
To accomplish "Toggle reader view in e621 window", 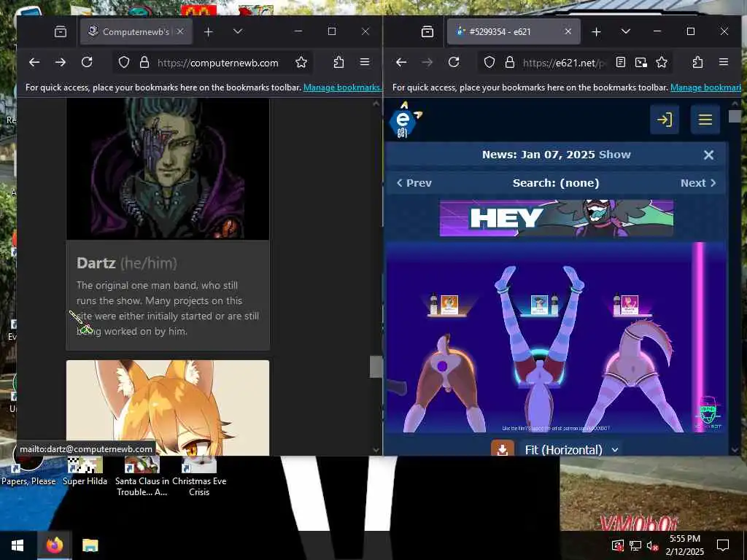I will point(620,63).
